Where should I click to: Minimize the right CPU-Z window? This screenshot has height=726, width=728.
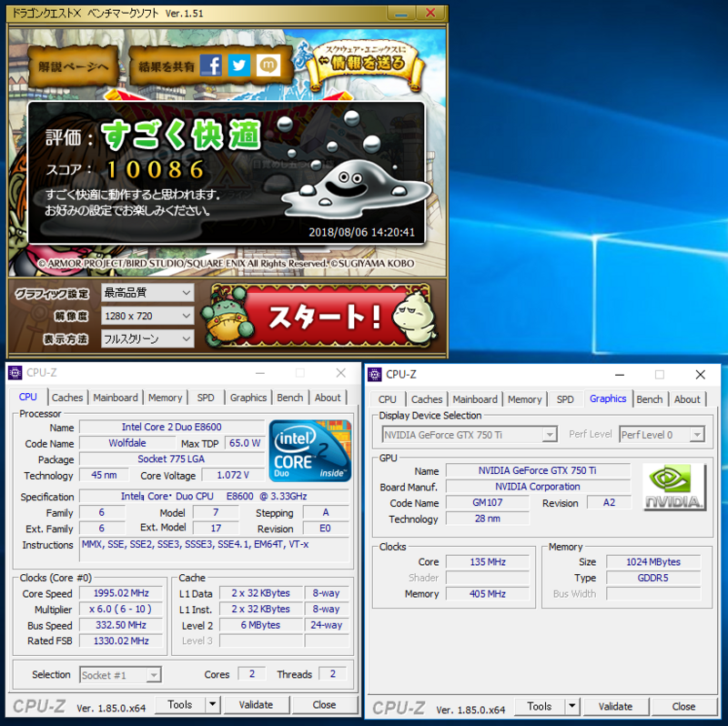(620, 375)
